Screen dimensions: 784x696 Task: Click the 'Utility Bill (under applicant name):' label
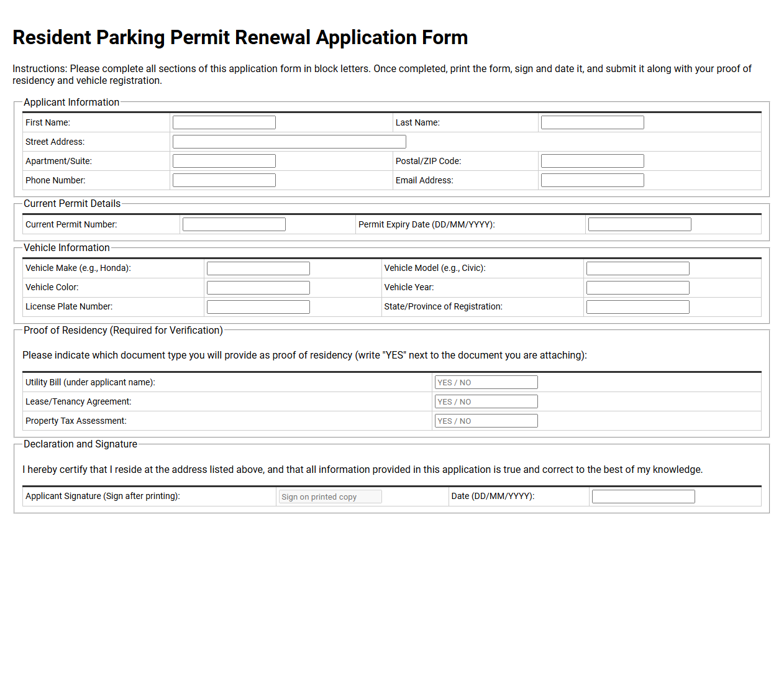click(x=90, y=382)
